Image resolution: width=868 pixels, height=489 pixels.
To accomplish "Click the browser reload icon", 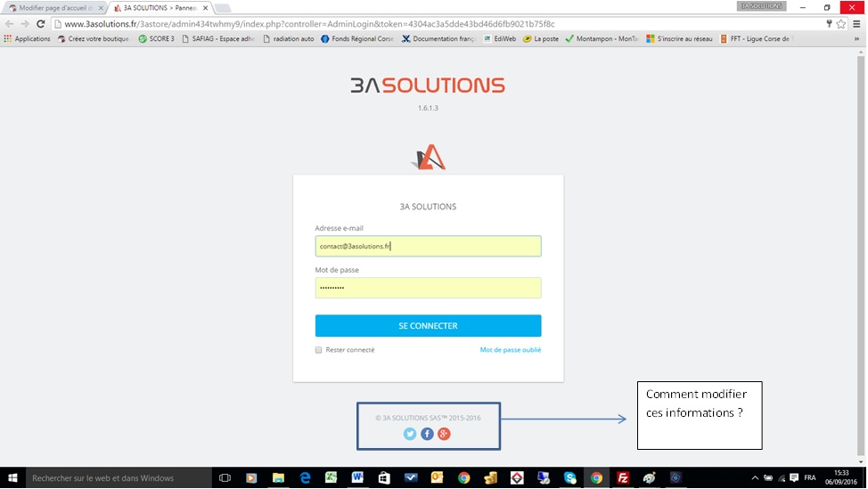I will point(40,24).
